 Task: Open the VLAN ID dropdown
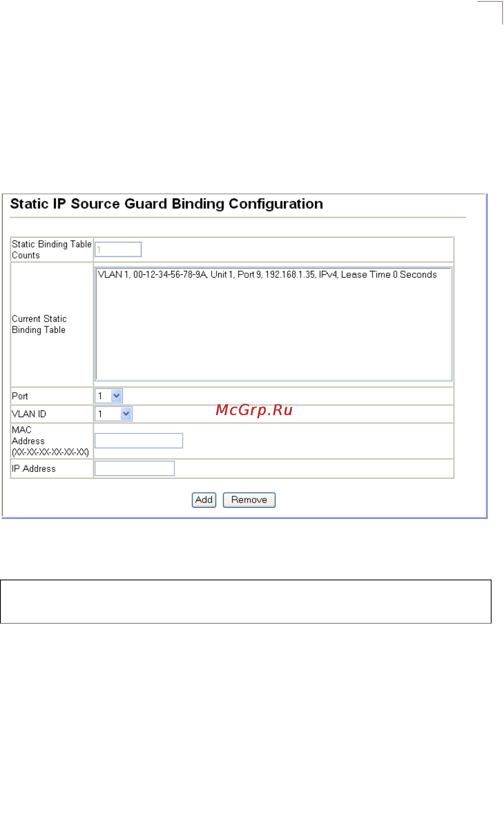(113, 414)
